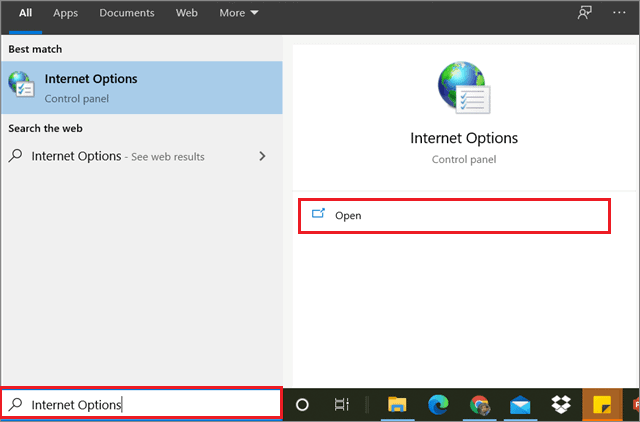Screen dimensions: 640x422
Task: Open the three-dot options menu
Action: click(x=619, y=13)
